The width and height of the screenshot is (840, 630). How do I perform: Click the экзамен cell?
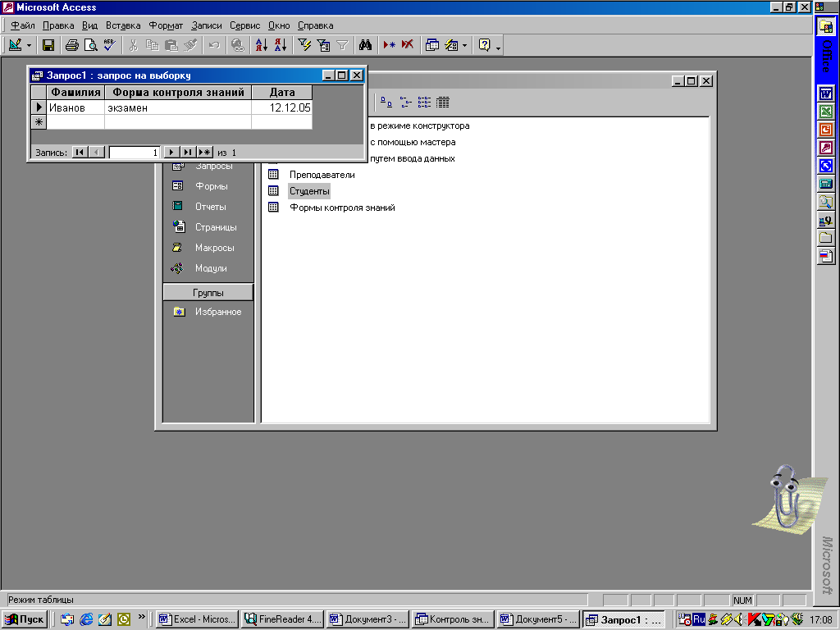[x=178, y=107]
